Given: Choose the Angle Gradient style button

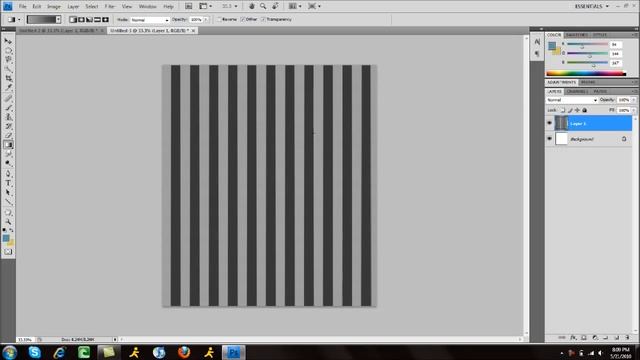Looking at the screenshot, I should coord(89,20).
